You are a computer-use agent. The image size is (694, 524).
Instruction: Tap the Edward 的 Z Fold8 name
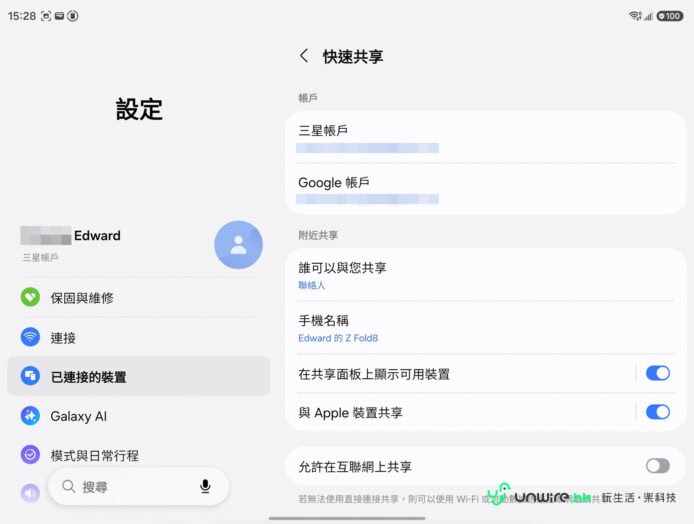point(338,338)
